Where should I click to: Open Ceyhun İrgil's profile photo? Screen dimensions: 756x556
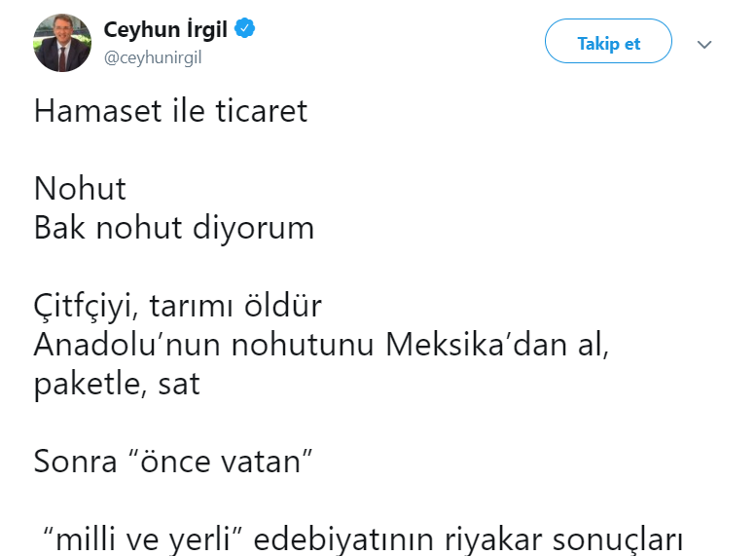[x=62, y=42]
